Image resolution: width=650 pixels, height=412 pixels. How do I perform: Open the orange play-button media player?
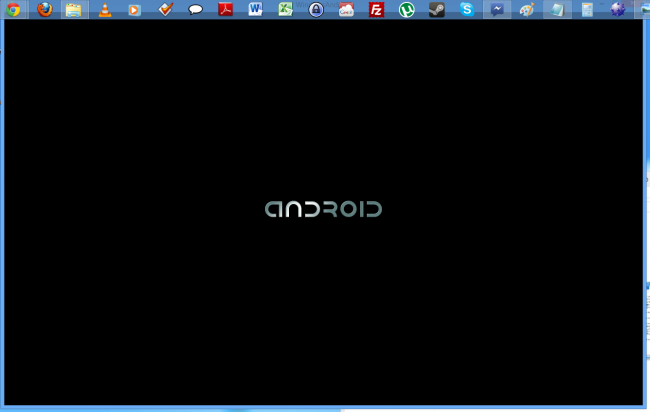[134, 10]
